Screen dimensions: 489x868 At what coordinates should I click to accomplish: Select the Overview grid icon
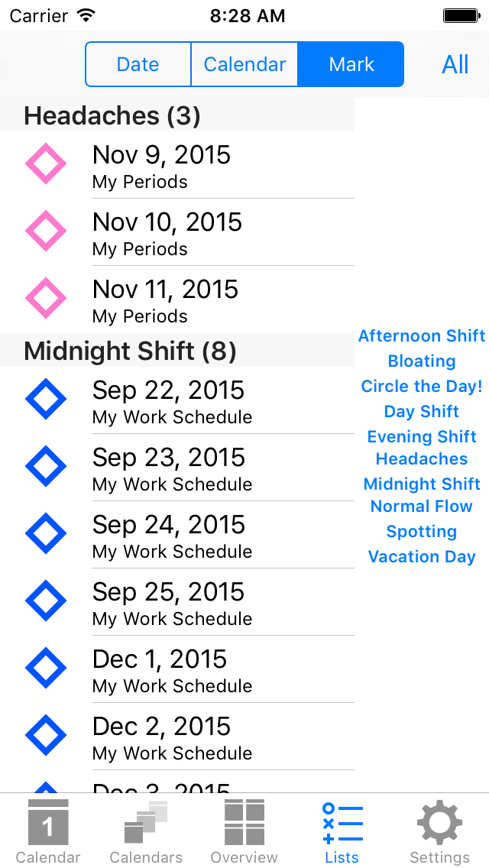pyautogui.click(x=244, y=824)
